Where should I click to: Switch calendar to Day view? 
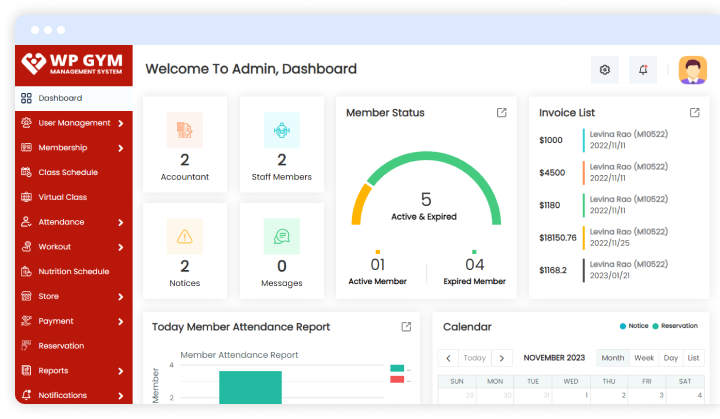670,358
